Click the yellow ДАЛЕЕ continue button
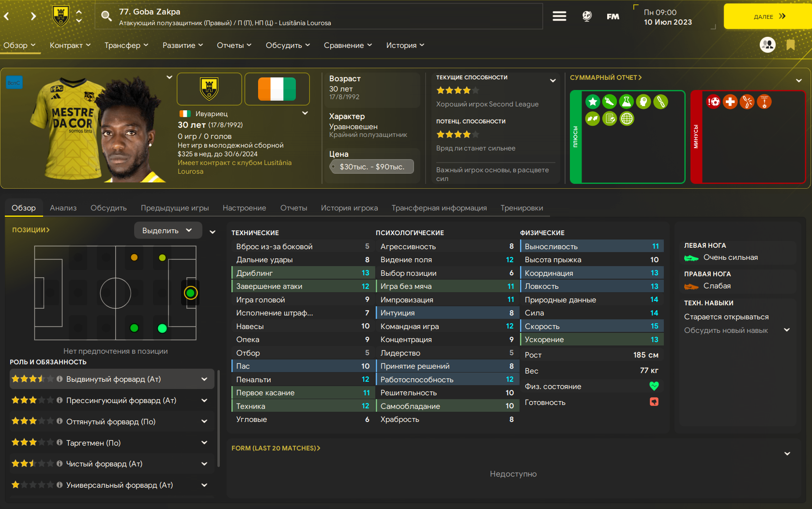This screenshot has width=812, height=509. click(768, 16)
